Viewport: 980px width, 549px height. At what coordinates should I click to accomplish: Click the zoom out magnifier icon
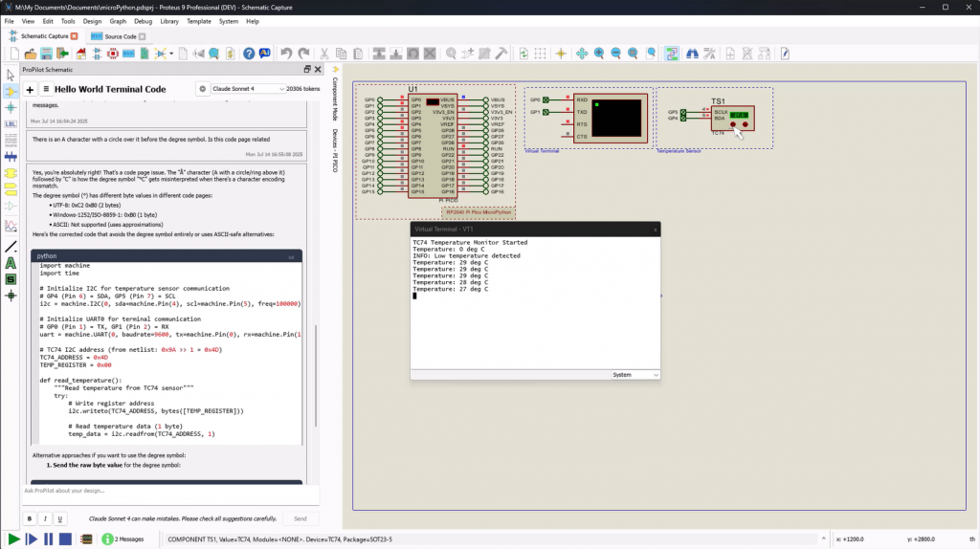tap(616, 54)
